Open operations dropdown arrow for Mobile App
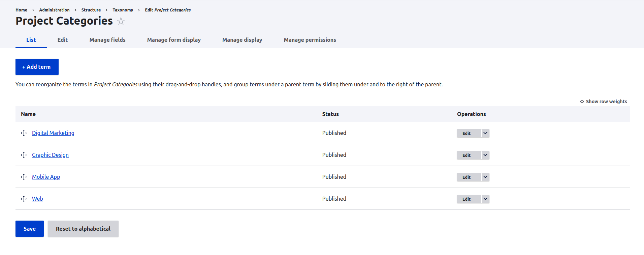The width and height of the screenshot is (644, 255). pyautogui.click(x=485, y=177)
